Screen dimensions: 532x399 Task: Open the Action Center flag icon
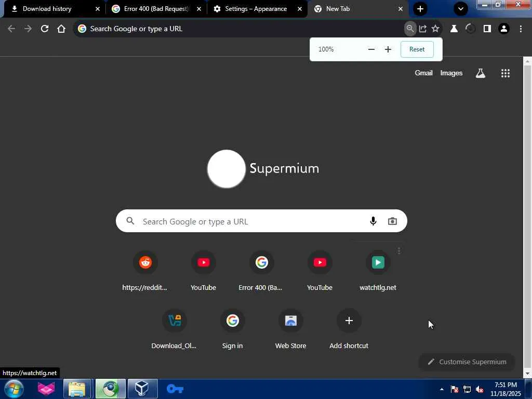click(x=455, y=389)
